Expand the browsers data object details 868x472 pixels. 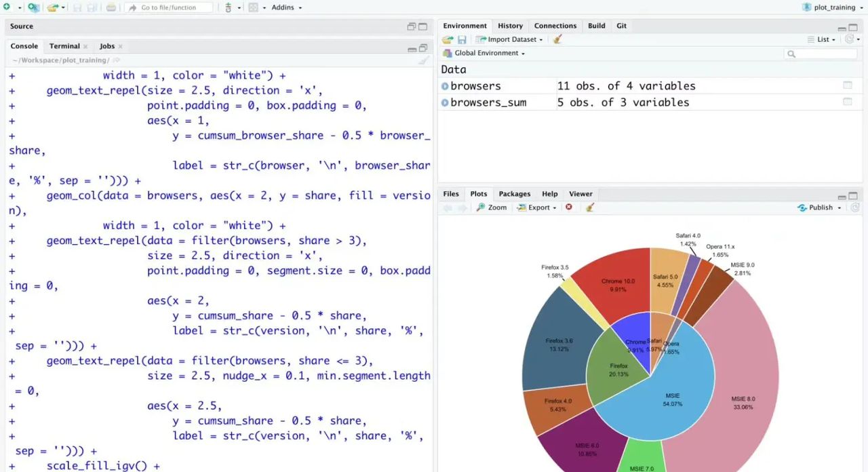(x=446, y=86)
